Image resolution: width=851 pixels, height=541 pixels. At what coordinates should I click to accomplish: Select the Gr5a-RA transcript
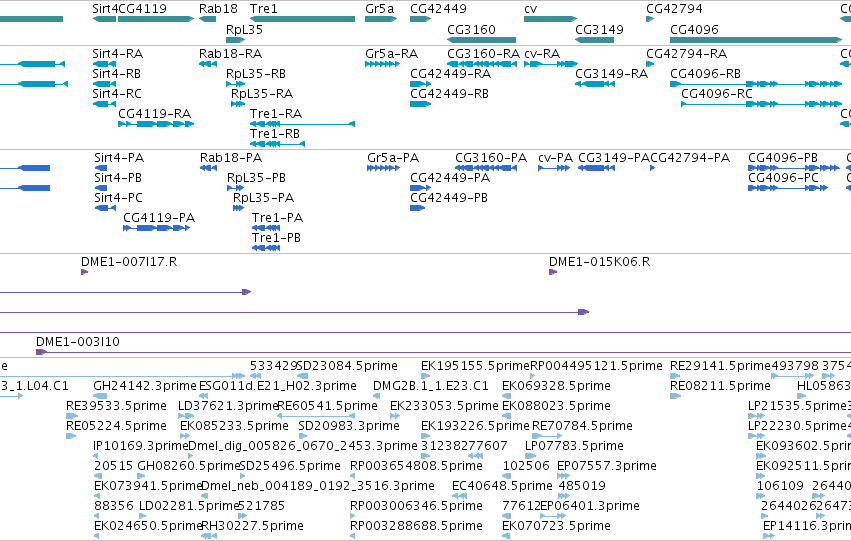tap(382, 64)
